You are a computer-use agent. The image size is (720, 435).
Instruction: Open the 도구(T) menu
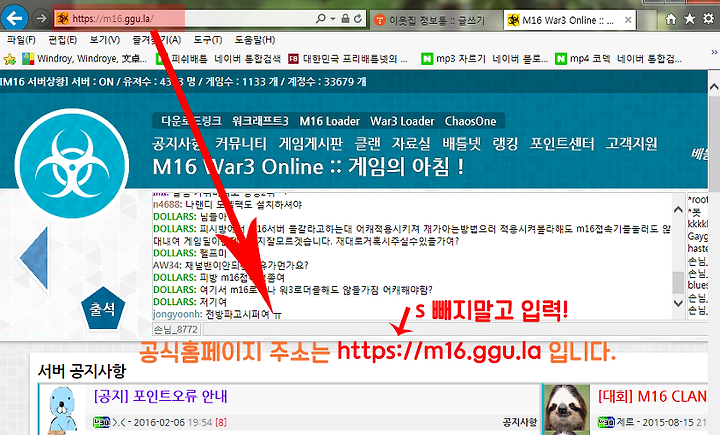pos(208,40)
